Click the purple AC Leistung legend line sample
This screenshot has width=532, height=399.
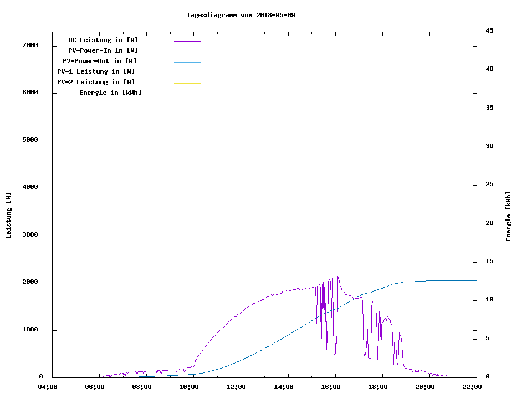(x=187, y=41)
